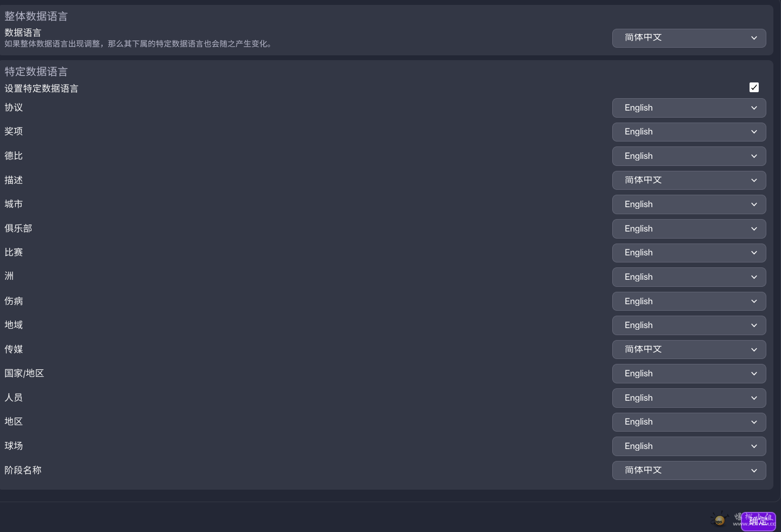
Task: Expand the 协议 language dropdown
Action: pos(689,108)
